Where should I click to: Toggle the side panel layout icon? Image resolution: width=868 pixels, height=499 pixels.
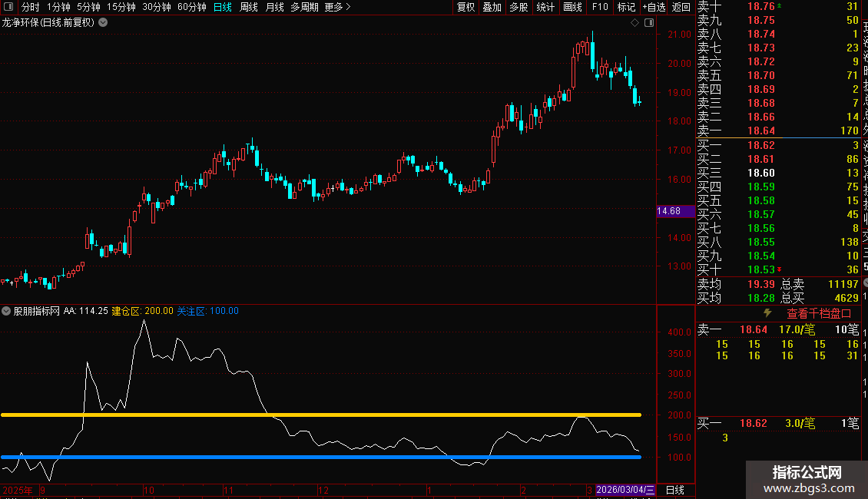[x=649, y=22]
